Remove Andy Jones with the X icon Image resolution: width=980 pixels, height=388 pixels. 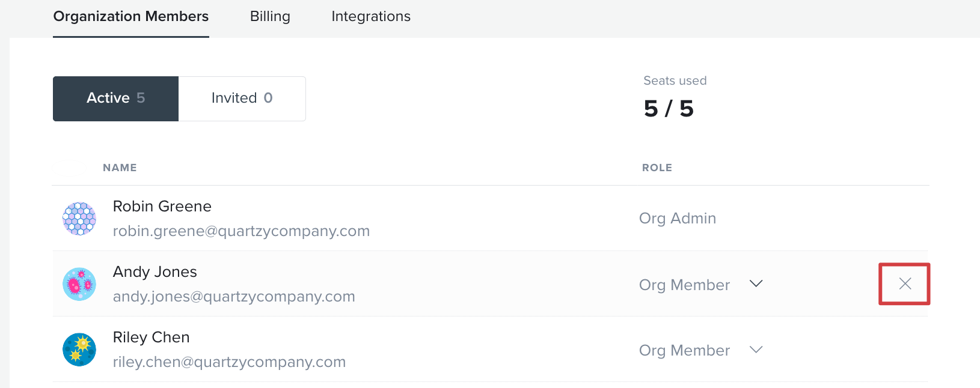(905, 283)
